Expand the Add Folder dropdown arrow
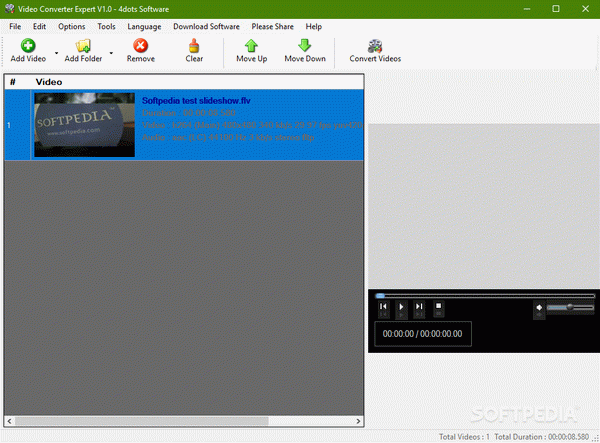 (111, 53)
